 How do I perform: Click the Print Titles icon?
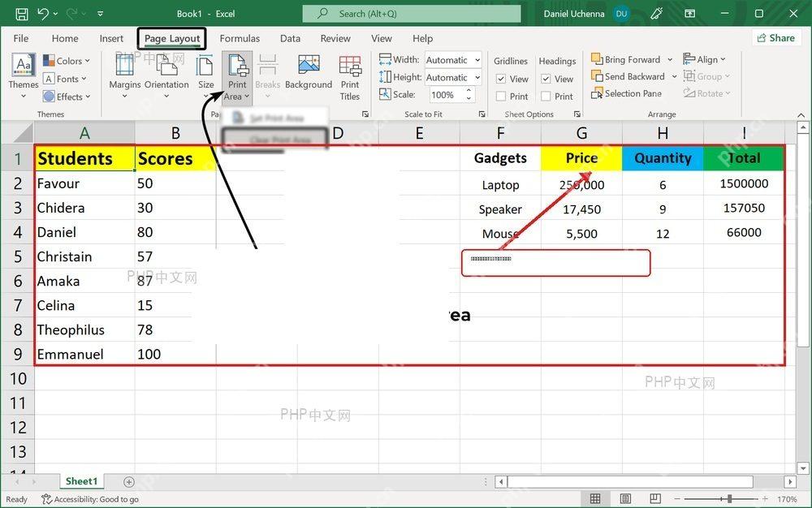[350, 66]
